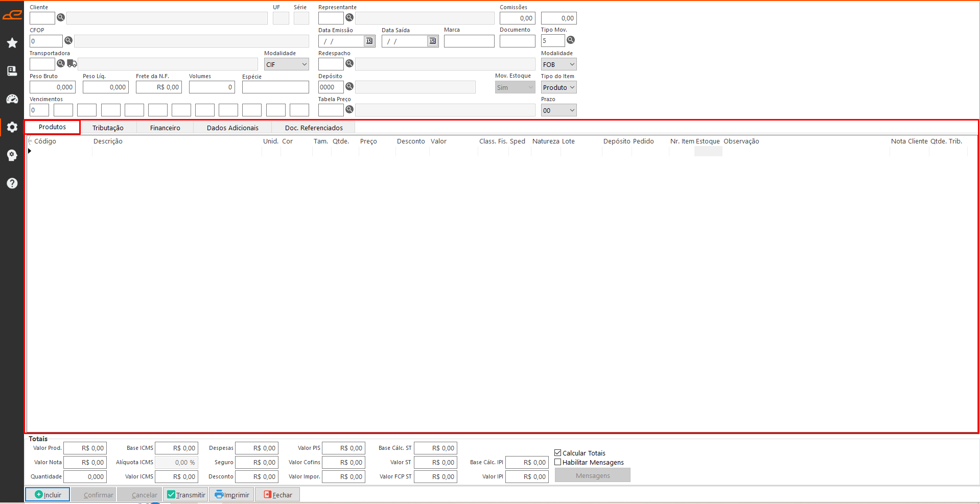The height and width of the screenshot is (504, 980).
Task: Switch to the Tributação tab
Action: point(108,128)
